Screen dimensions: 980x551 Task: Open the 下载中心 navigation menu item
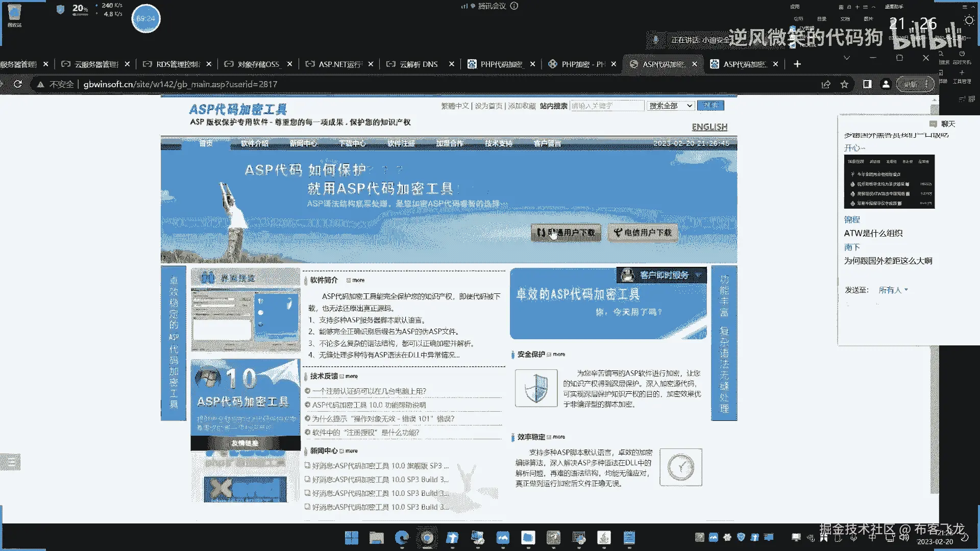click(x=352, y=143)
